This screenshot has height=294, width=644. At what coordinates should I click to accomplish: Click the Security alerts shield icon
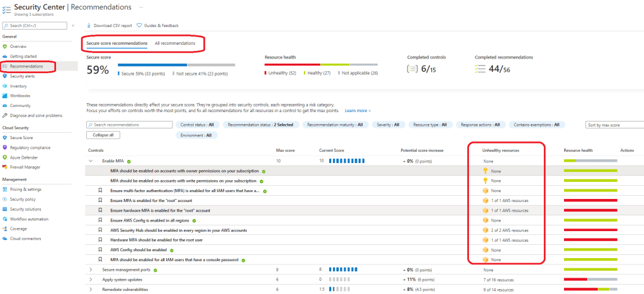(5, 76)
